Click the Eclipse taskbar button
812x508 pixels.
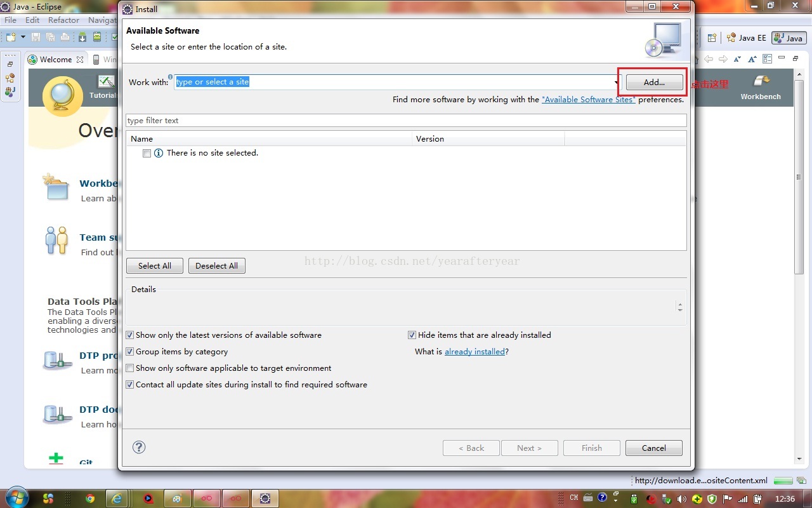pos(265,498)
